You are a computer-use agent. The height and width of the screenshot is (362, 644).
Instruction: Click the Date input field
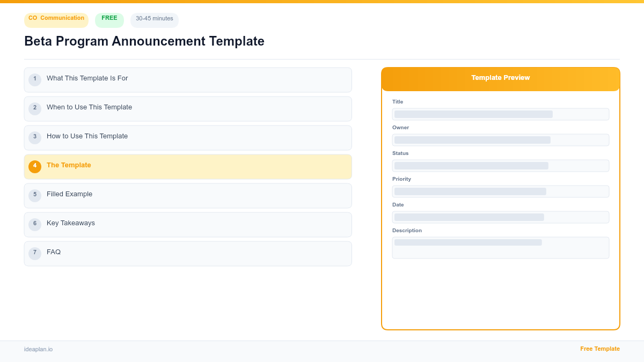pos(501,217)
